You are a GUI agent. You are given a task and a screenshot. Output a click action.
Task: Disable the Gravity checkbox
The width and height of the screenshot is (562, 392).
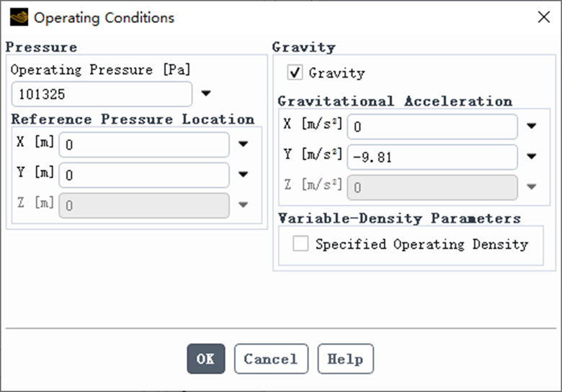point(295,72)
